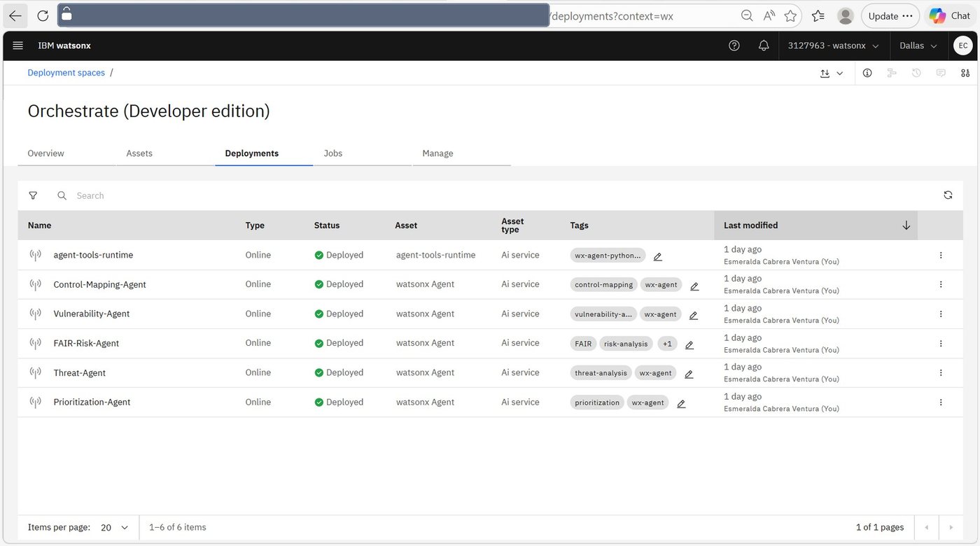
Task: Open the Dallas region dropdown
Action: click(x=918, y=45)
